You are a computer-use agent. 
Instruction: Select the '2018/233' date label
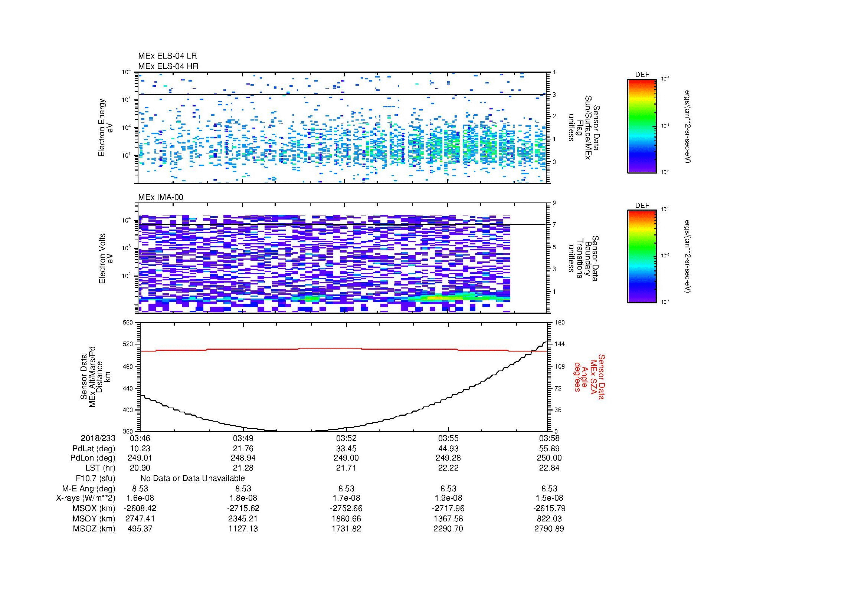[98, 438]
